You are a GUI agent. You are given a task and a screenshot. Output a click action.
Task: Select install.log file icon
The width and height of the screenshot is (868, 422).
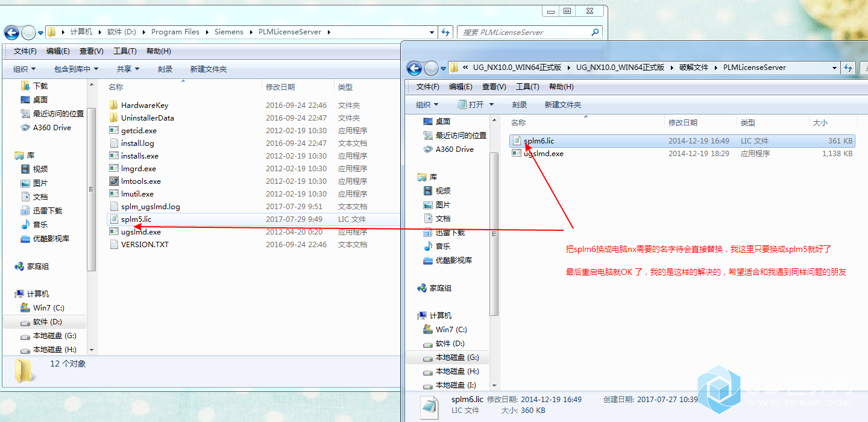point(114,143)
